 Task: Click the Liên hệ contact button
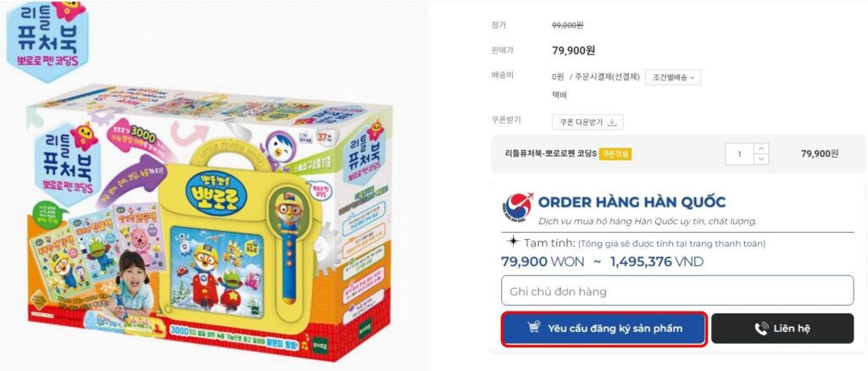point(782,329)
